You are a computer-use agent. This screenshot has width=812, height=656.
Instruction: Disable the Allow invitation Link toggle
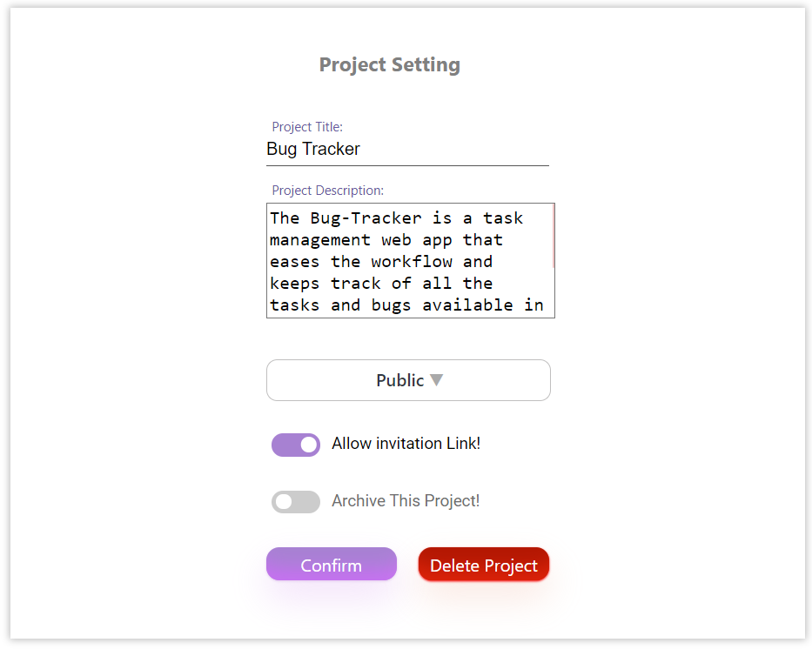point(295,445)
